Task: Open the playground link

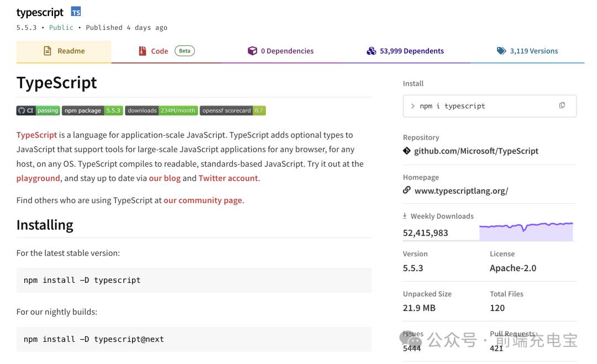Action: [38, 178]
